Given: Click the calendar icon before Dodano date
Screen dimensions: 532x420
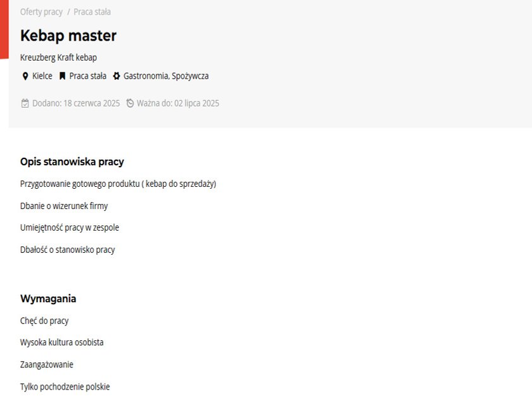Looking at the screenshot, I should [25, 103].
